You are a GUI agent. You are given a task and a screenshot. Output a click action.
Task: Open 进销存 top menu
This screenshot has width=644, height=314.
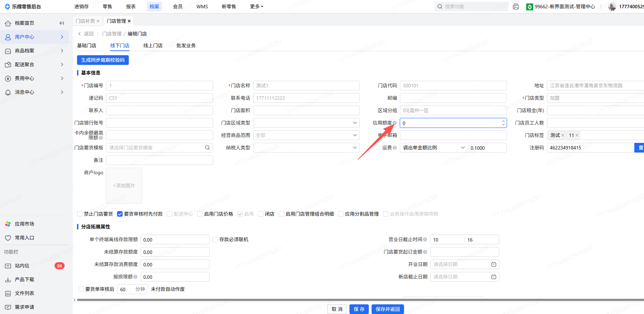81,7
